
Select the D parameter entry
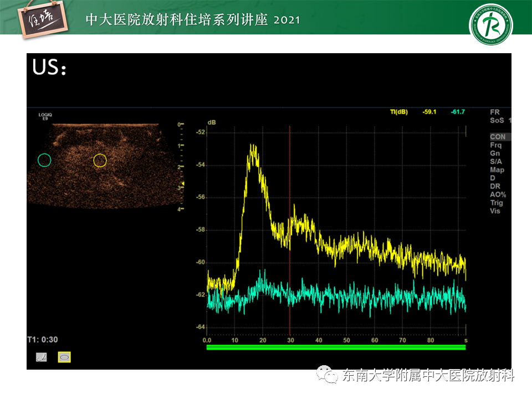[492, 178]
